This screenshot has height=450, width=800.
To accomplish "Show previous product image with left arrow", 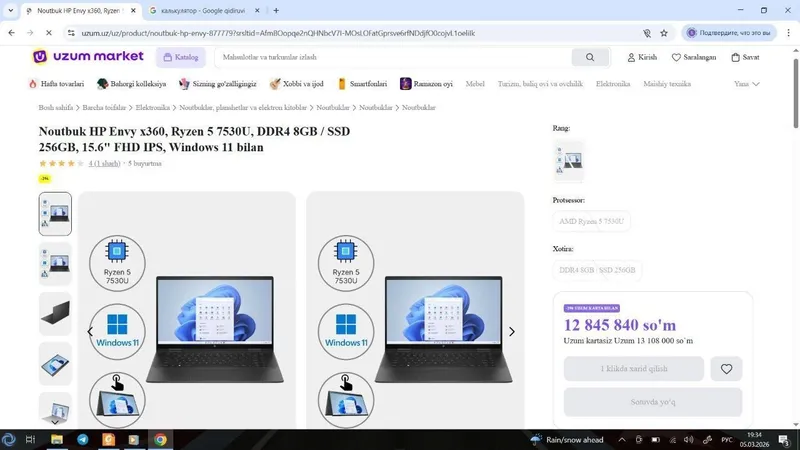I will pos(90,332).
